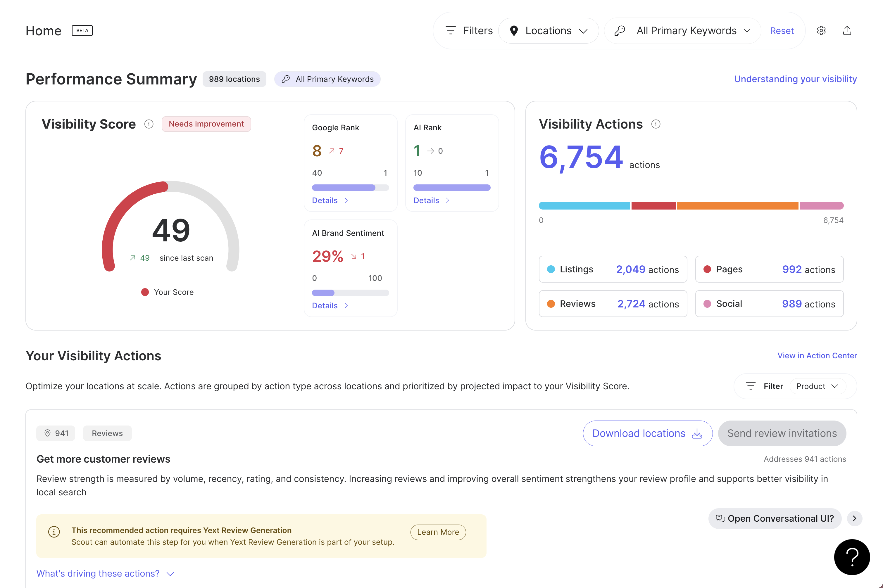Open Understanding your visibility link
The image size is (883, 588).
[795, 79]
